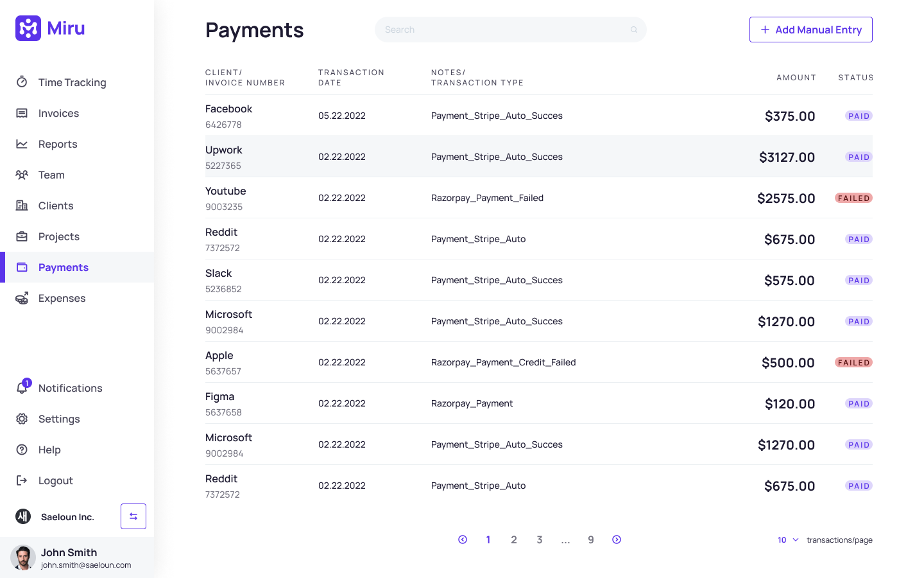Click the Youtube row FAILED status badge
The width and height of the screenshot is (924, 578).
coord(853,198)
